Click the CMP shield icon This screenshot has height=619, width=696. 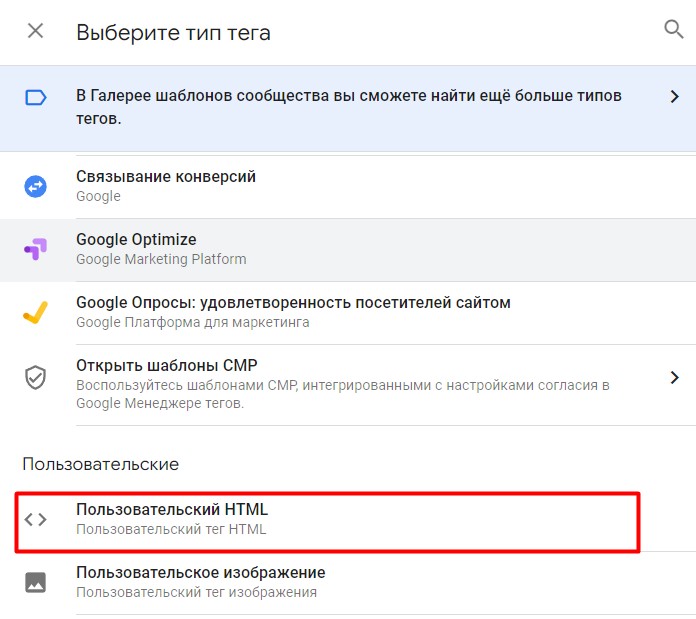pos(35,377)
